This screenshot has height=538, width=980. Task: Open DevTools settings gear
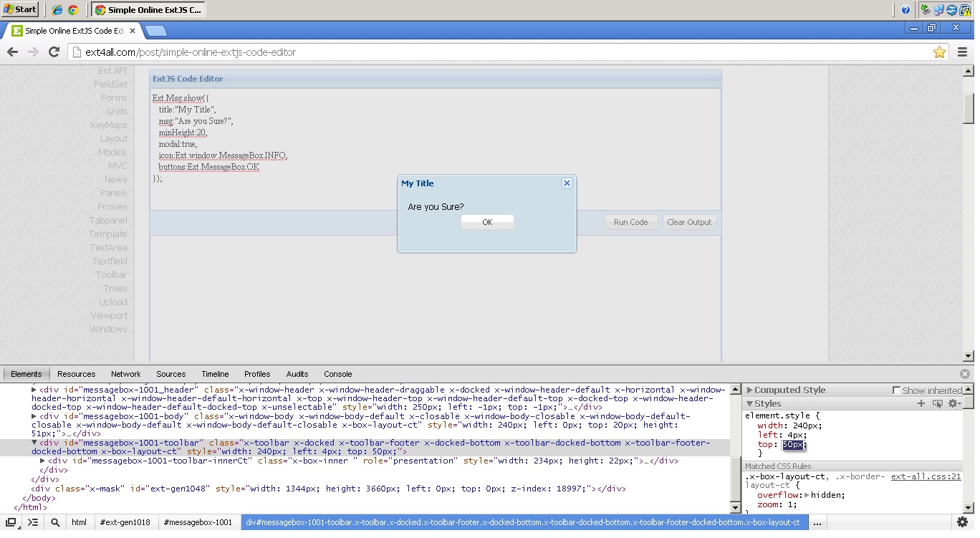963,522
